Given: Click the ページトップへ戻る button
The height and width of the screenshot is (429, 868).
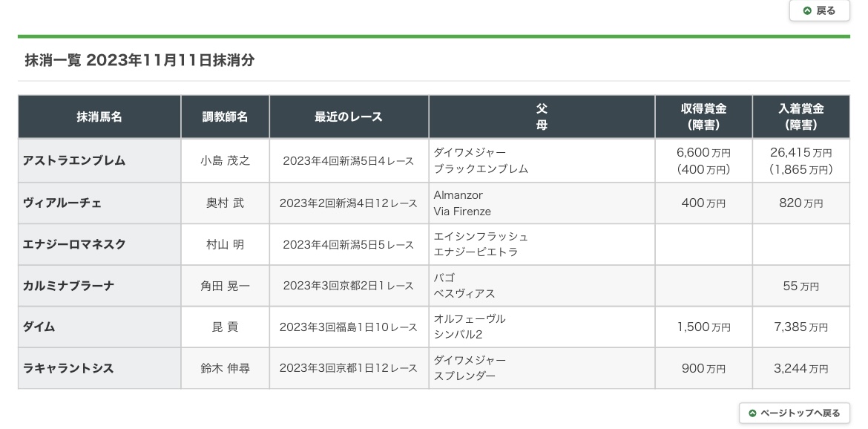Looking at the screenshot, I should 794,413.
